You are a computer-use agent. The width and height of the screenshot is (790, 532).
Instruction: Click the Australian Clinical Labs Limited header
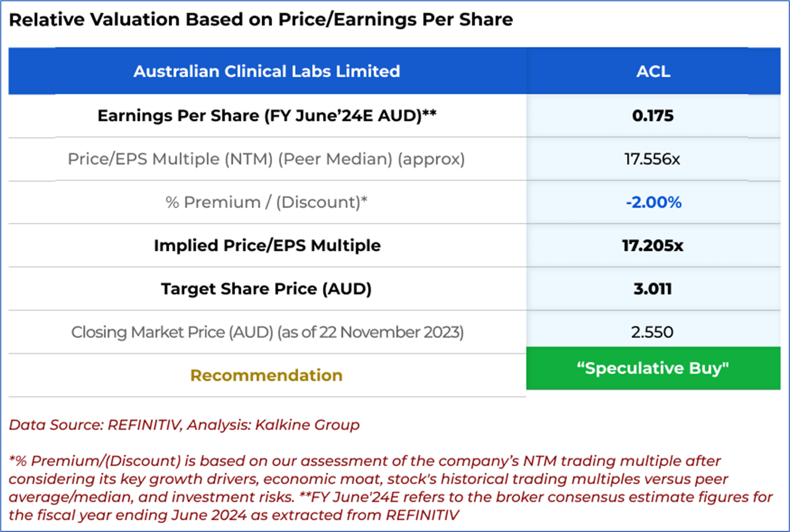coord(266,72)
